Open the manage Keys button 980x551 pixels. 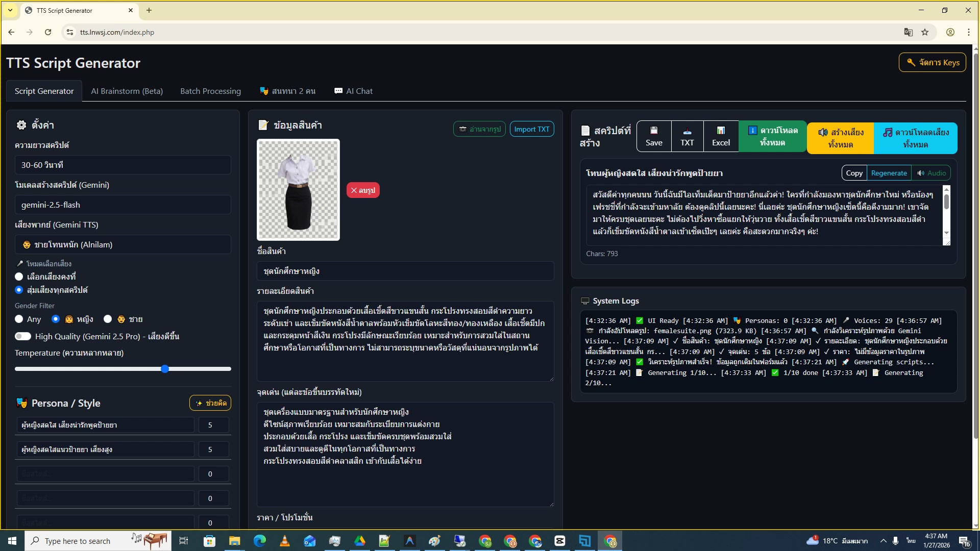point(932,62)
